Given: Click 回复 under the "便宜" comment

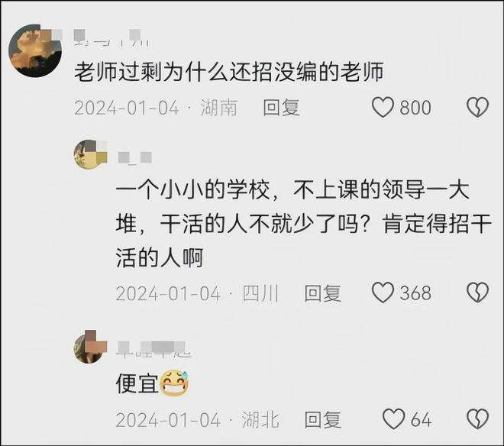Looking at the screenshot, I should click(x=322, y=419).
